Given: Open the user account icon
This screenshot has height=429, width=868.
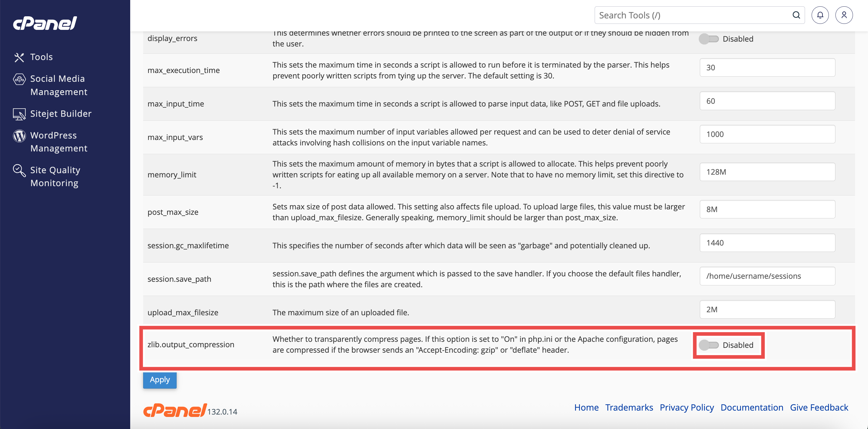Looking at the screenshot, I should coord(844,15).
